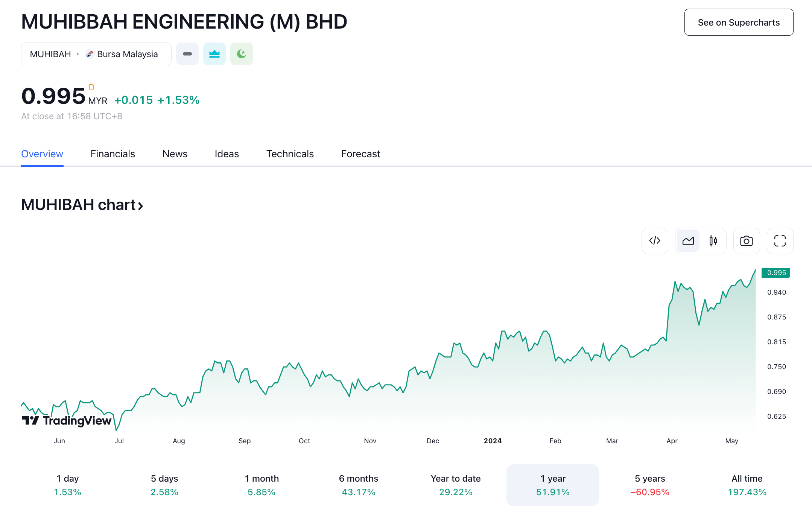Switch to the Technicals tab
812x517 pixels.
point(290,154)
